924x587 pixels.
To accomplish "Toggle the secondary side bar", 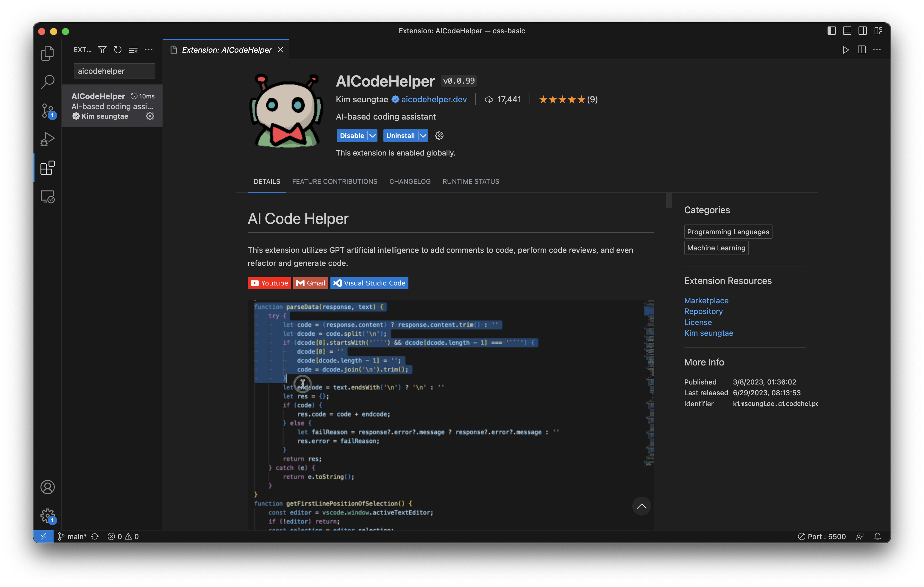I will pyautogui.click(x=863, y=31).
